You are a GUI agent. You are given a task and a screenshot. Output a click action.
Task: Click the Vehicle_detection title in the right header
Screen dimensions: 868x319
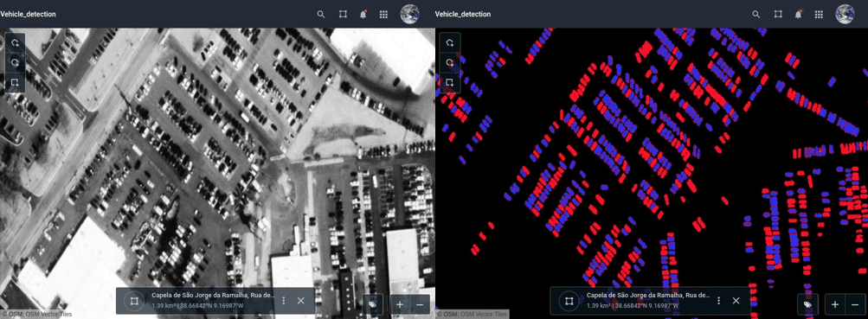pos(463,14)
